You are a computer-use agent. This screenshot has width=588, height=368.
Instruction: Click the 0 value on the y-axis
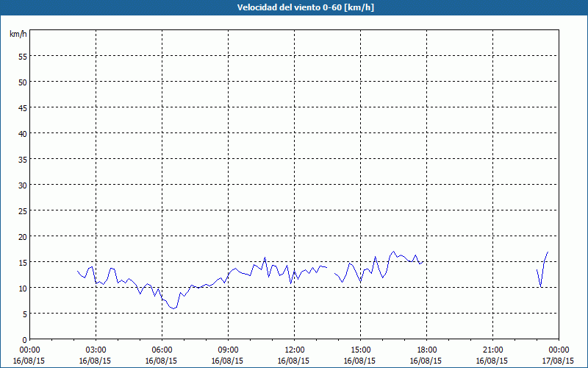[24, 339]
